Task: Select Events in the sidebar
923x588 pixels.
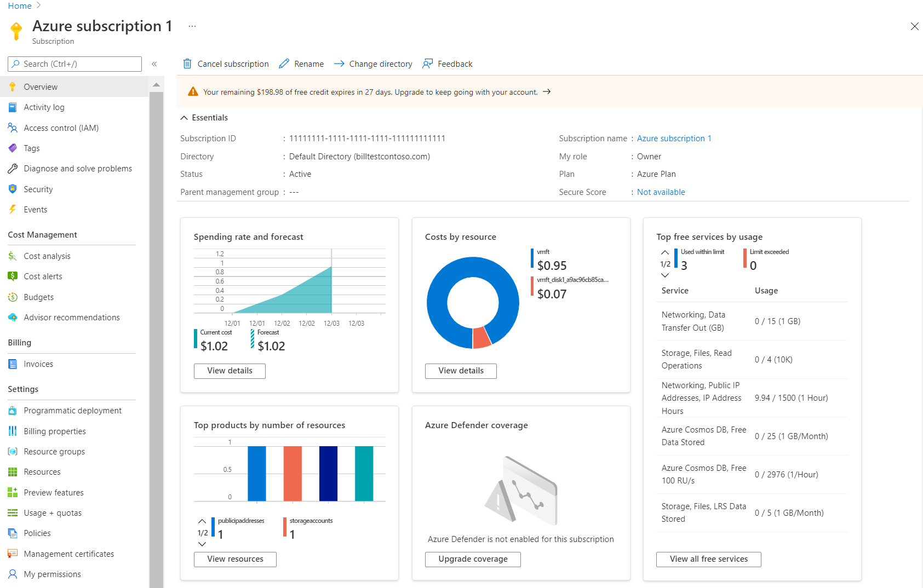Action: click(35, 209)
